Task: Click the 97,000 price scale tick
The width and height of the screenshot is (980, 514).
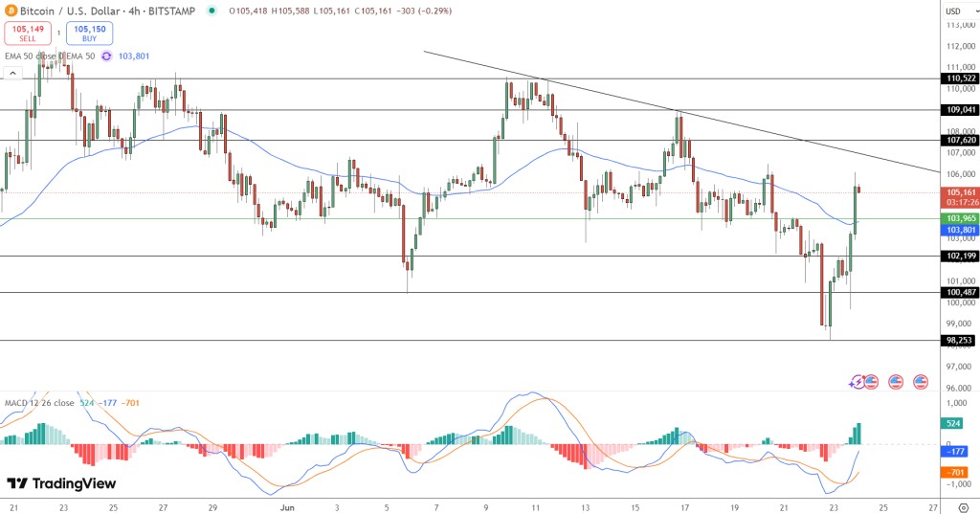Action: point(961,367)
